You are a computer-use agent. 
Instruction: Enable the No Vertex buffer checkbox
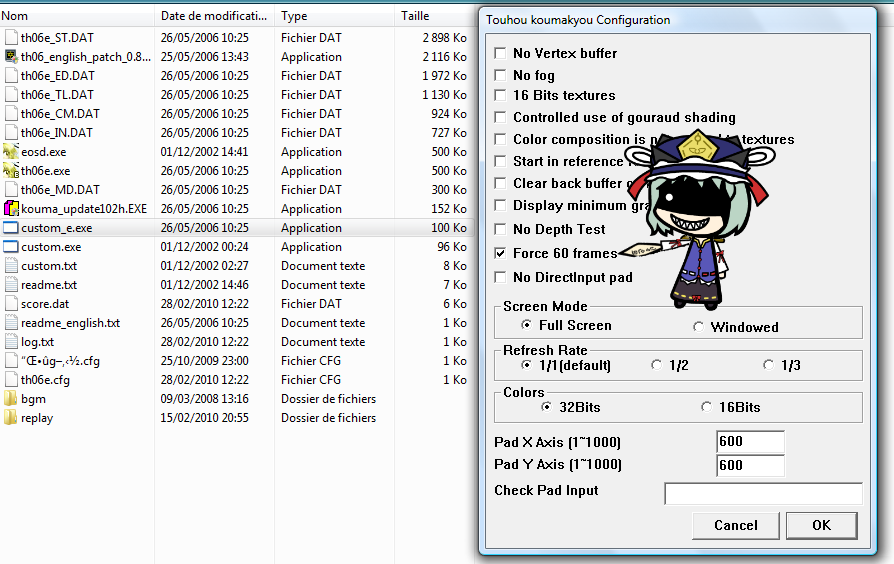(500, 53)
